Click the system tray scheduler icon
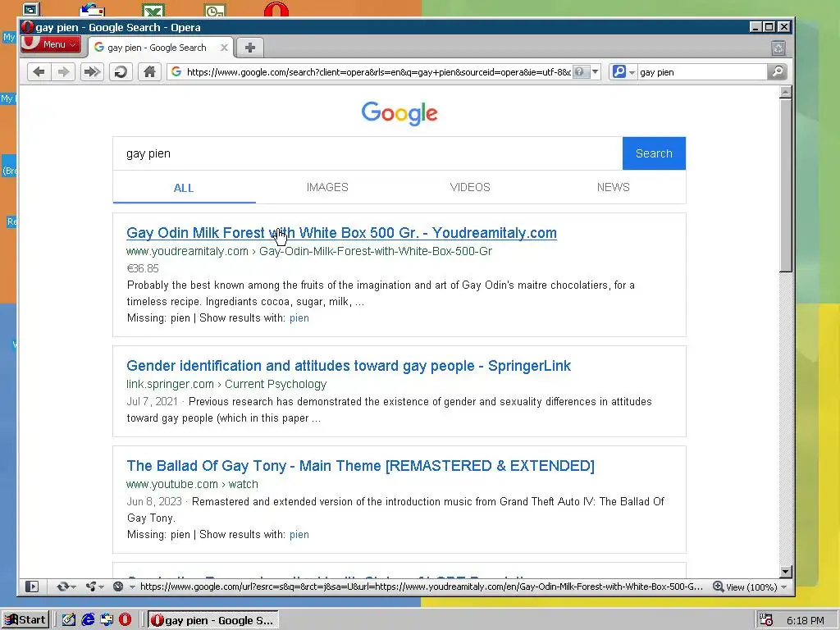 [766, 620]
